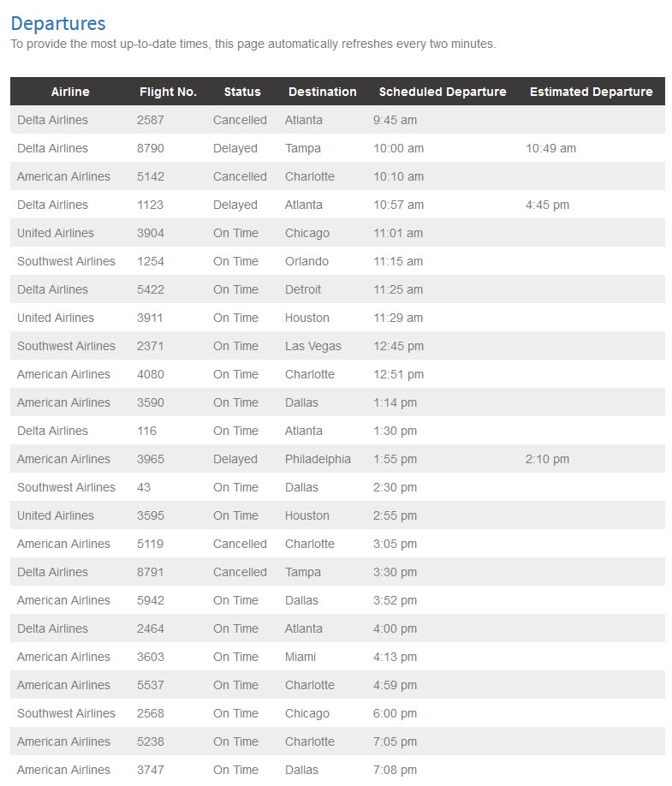Click the 10:49 am estimated departure time
Viewport: 672px width, 786px height.
click(x=550, y=148)
